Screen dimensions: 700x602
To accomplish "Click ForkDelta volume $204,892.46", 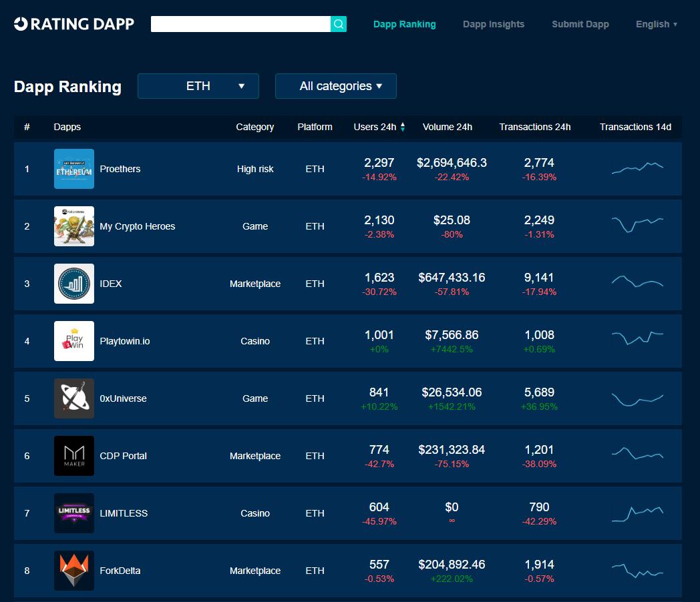I will pyautogui.click(x=452, y=565).
